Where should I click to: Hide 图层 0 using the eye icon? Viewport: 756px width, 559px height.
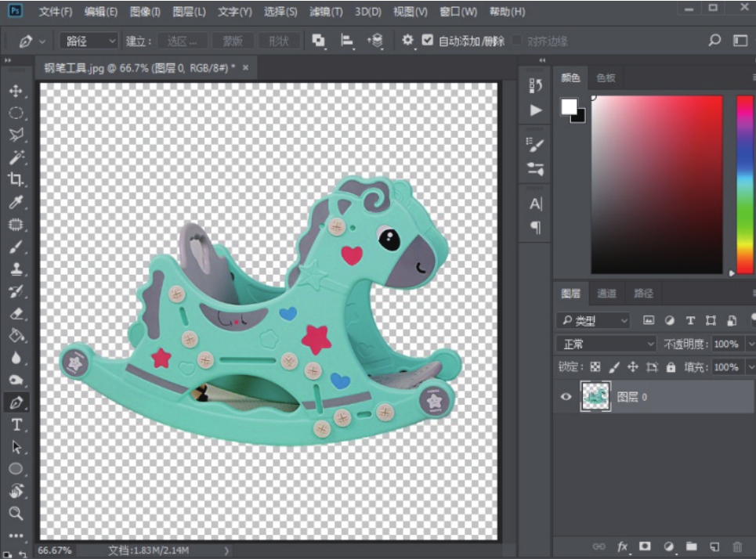click(566, 397)
